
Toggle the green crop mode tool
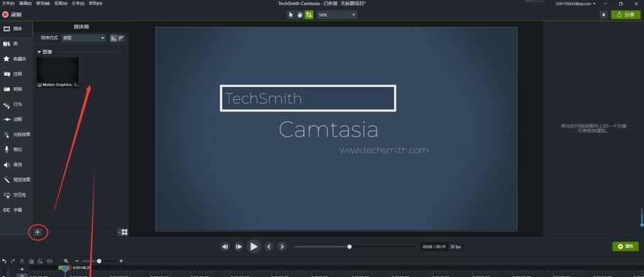pyautogui.click(x=309, y=15)
